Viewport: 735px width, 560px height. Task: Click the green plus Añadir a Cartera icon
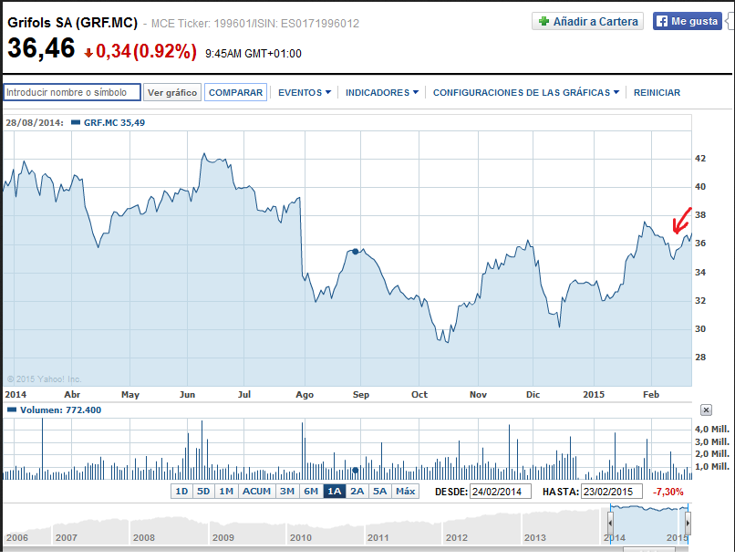[543, 21]
